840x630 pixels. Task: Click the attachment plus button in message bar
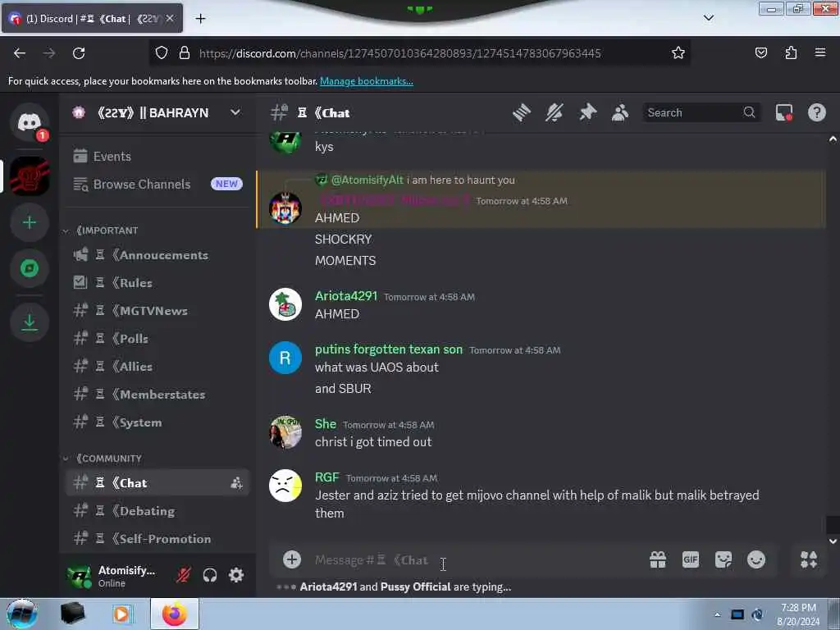292,559
